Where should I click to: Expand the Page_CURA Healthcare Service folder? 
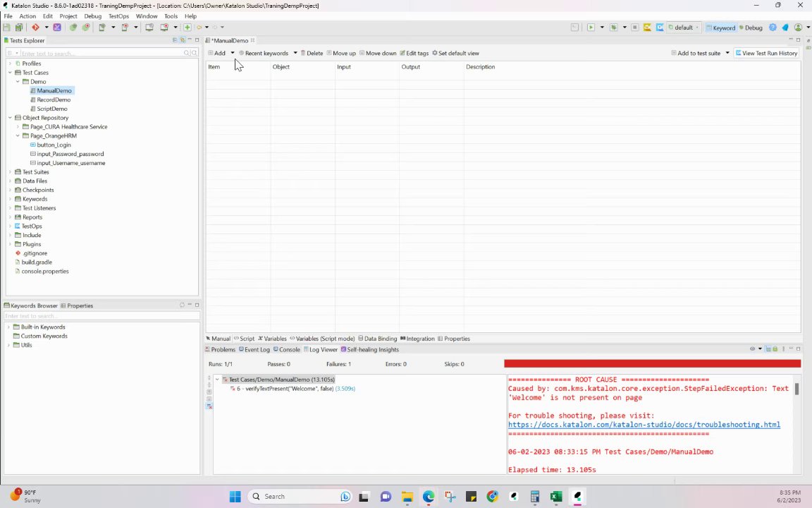tap(18, 126)
